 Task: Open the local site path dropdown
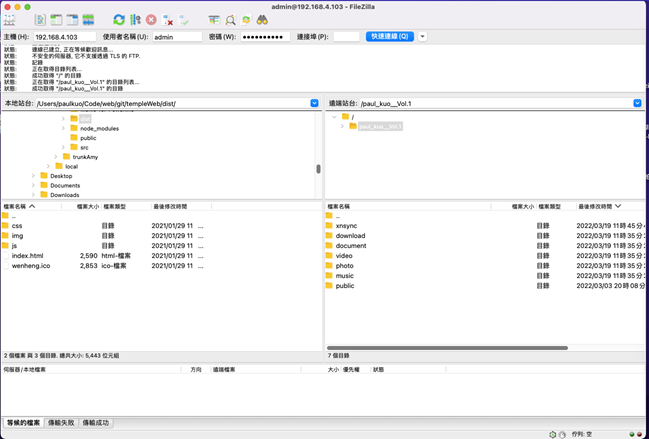(x=314, y=103)
